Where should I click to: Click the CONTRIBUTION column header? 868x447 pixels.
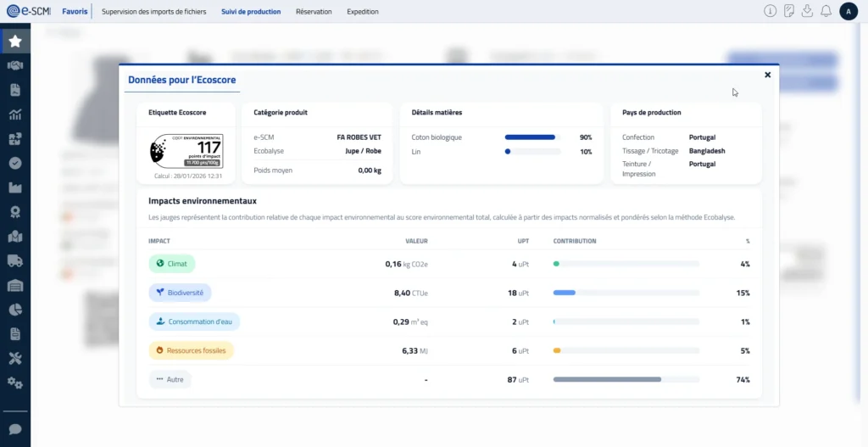pos(575,242)
